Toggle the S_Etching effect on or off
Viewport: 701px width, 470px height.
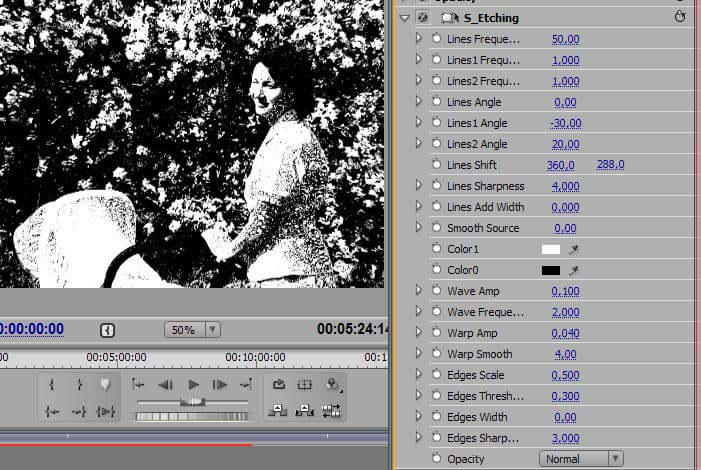click(422, 18)
